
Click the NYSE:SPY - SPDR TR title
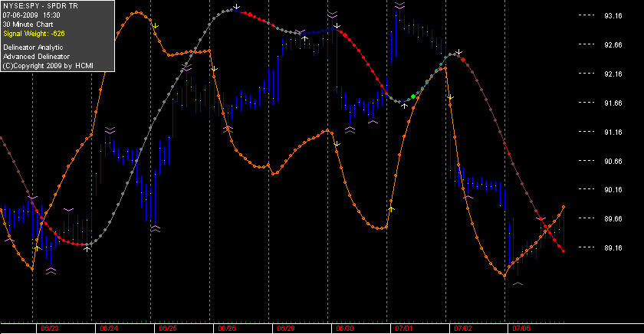(x=40, y=6)
